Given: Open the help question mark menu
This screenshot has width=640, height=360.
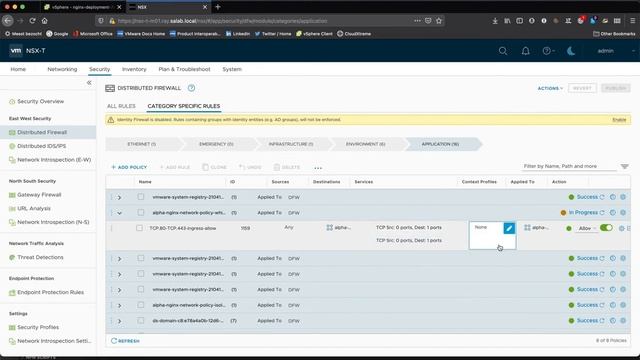Looking at the screenshot, I should pyautogui.click(x=548, y=51).
